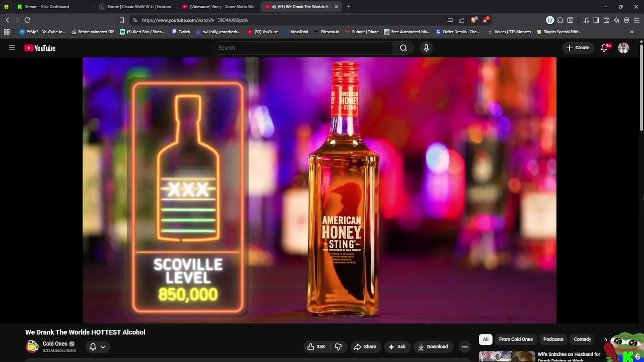Open the Twitch bookmark
Viewport: 644px width, 362px height.
coord(181,32)
